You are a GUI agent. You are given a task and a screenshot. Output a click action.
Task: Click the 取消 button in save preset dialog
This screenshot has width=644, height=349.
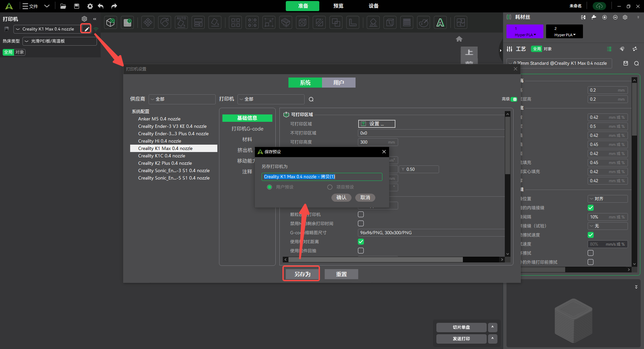pyautogui.click(x=365, y=197)
